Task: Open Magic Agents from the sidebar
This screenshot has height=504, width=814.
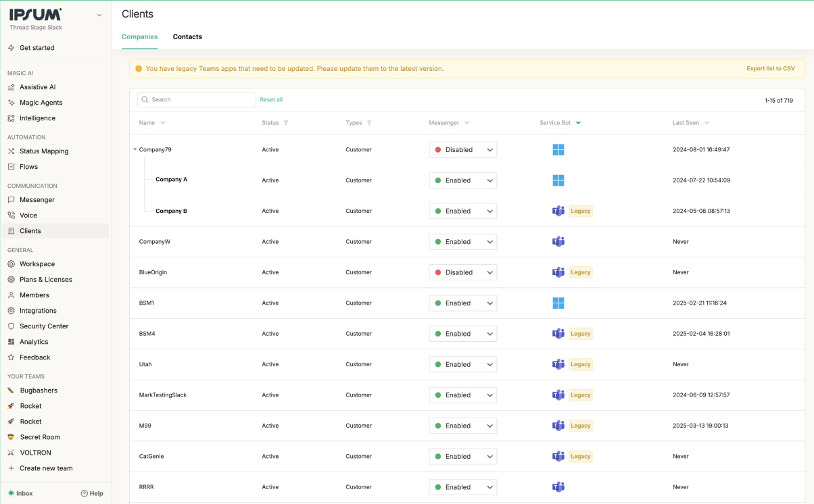Action: coord(41,103)
